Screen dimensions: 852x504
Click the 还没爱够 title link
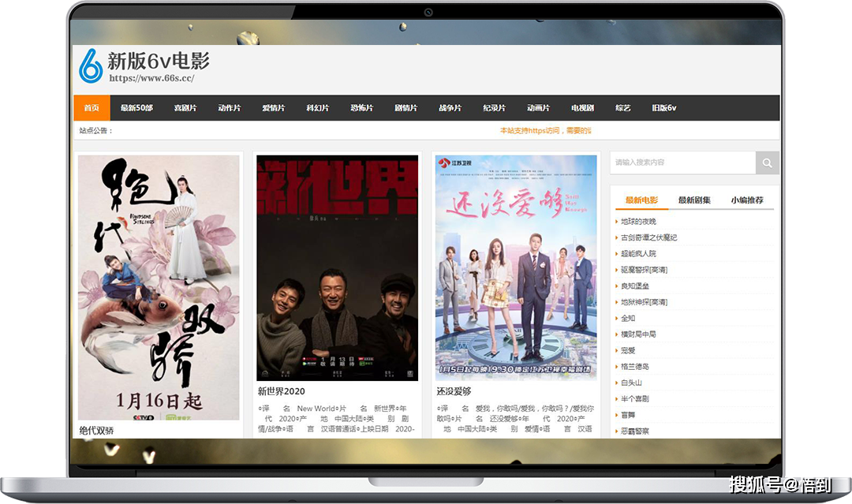(454, 391)
